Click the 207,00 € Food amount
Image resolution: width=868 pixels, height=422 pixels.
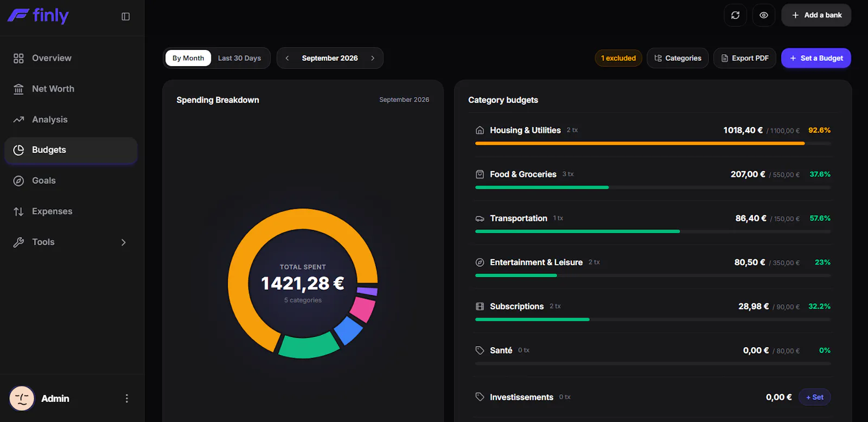pos(748,174)
